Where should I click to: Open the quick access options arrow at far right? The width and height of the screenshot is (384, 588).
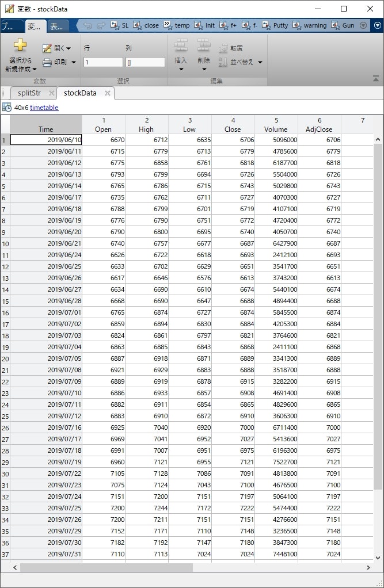click(x=378, y=25)
